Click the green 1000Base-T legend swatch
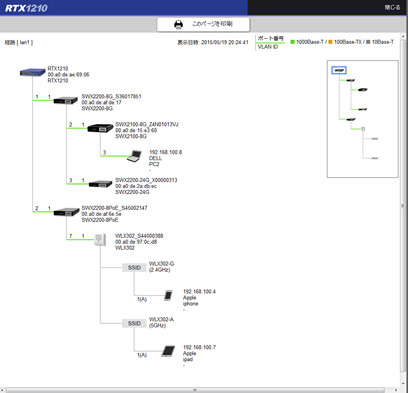Image resolution: width=408 pixels, height=393 pixels. [x=292, y=42]
